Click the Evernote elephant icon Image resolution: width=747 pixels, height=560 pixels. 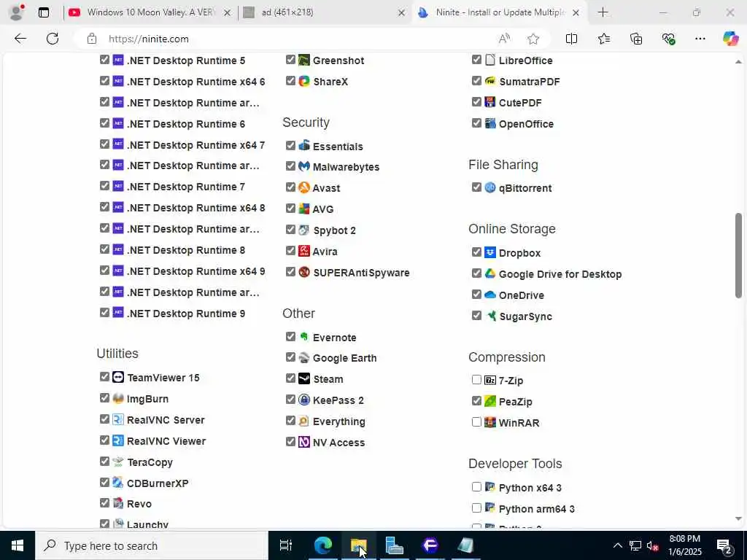pos(304,337)
